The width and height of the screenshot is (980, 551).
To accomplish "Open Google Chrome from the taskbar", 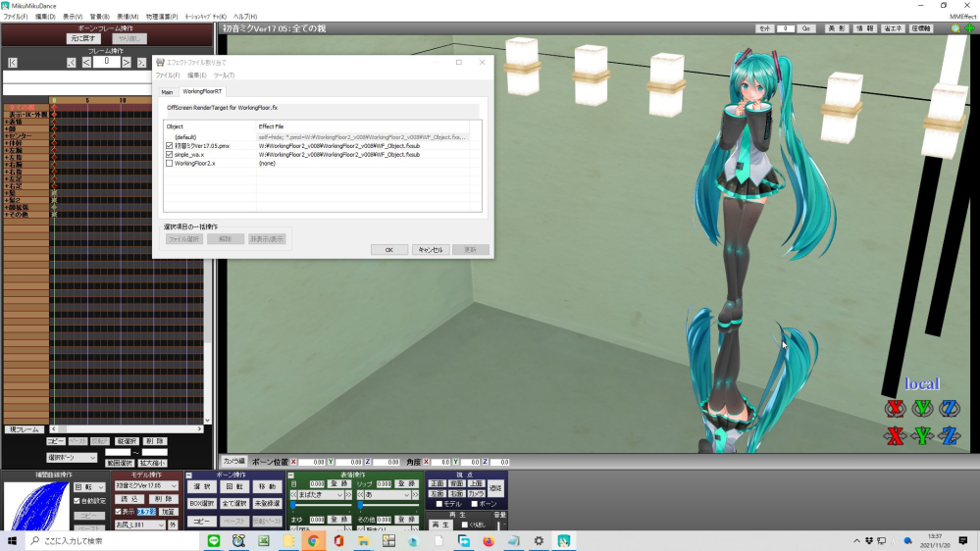I will (x=314, y=541).
